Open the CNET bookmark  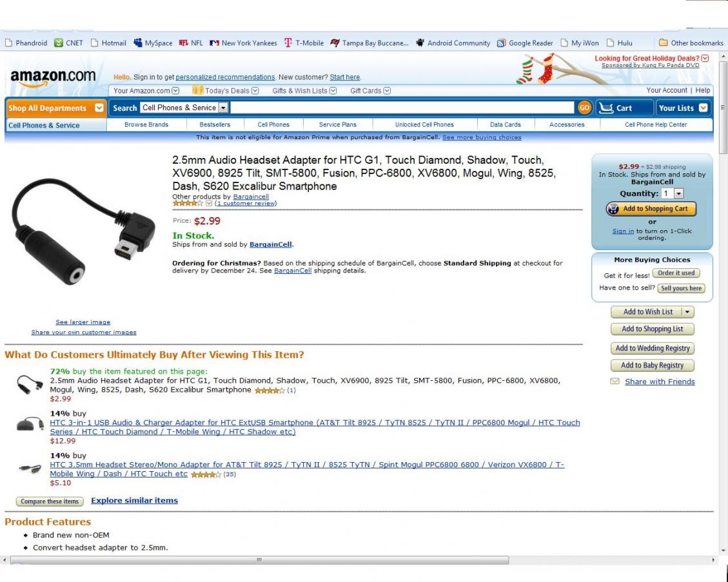pos(69,43)
